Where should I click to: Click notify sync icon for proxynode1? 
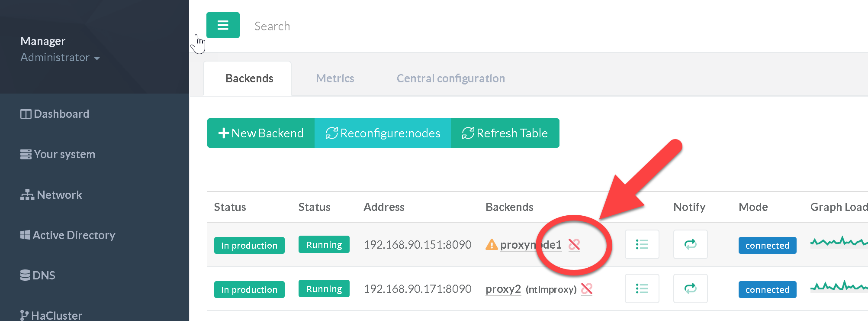click(690, 245)
